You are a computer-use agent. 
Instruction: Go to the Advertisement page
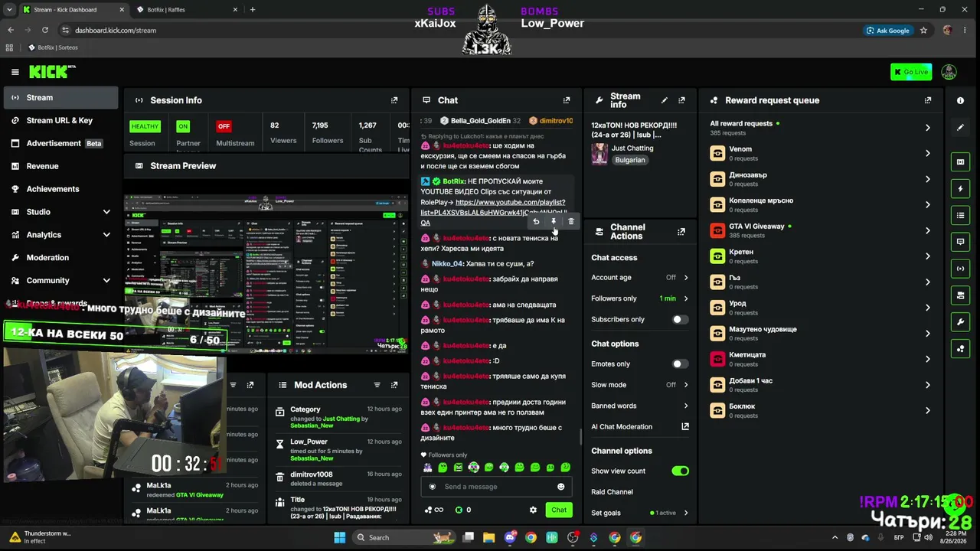pos(61,143)
